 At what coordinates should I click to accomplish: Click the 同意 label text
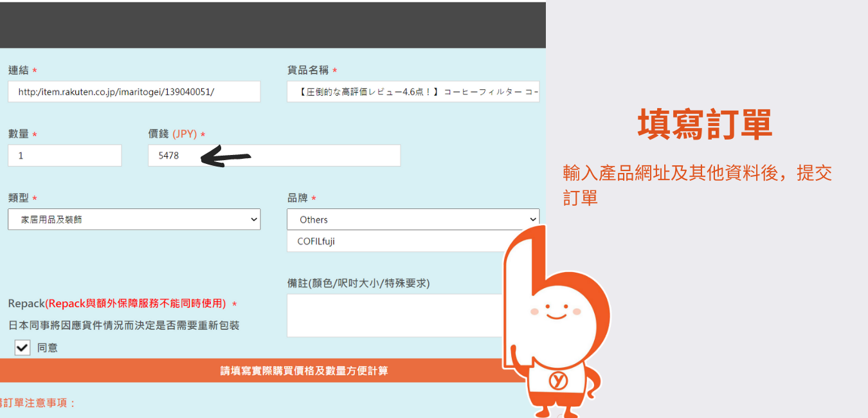coord(48,347)
